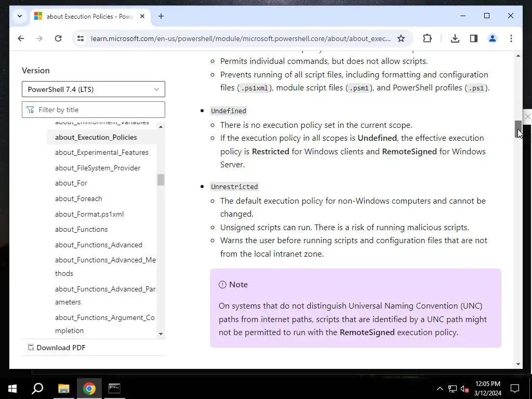Open about_Functions_Advanced article
This screenshot has width=532, height=399.
point(98,245)
